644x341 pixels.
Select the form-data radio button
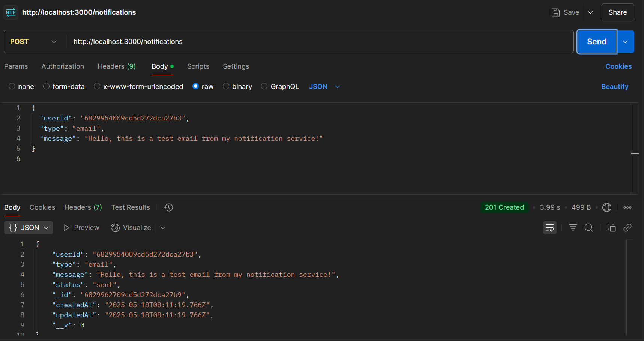(x=47, y=86)
